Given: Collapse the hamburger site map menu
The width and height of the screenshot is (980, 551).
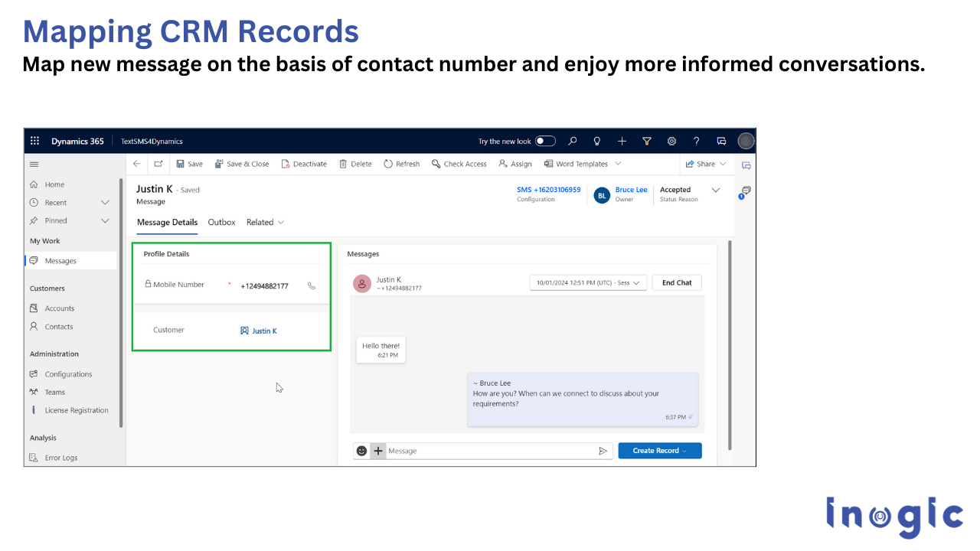Looking at the screenshot, I should coord(34,164).
